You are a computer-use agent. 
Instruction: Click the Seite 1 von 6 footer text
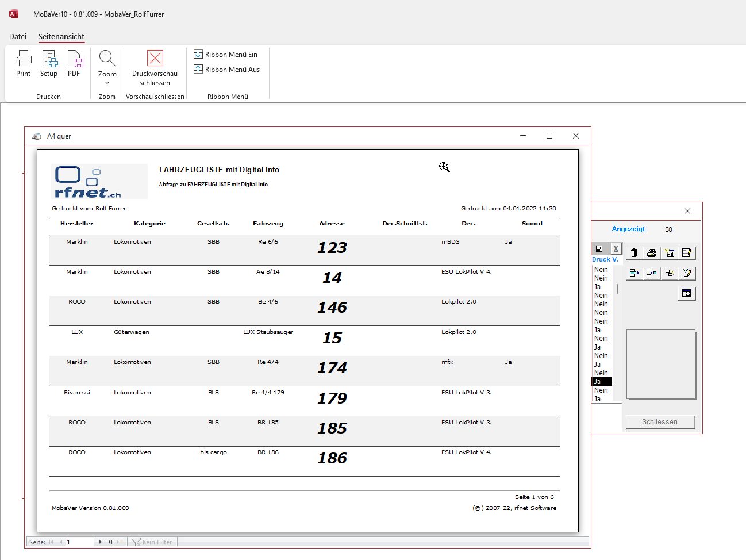point(534,497)
